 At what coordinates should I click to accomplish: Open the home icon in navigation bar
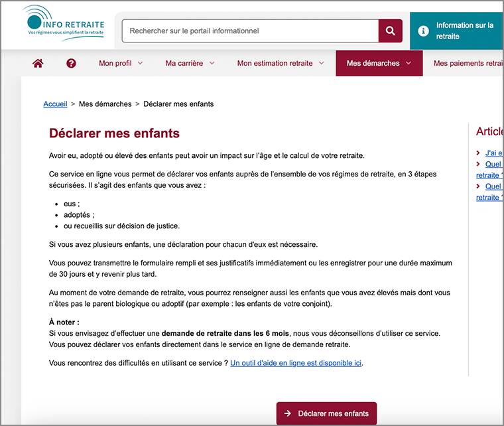pyautogui.click(x=38, y=63)
